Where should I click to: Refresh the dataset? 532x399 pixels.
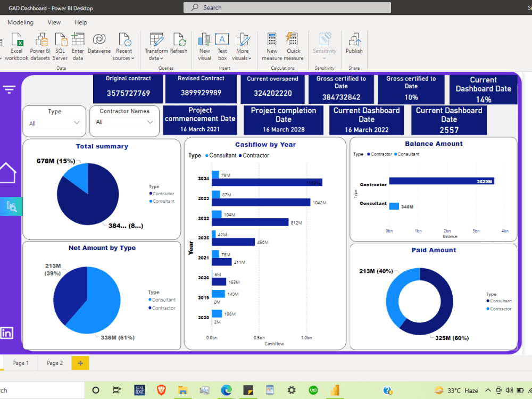click(x=178, y=44)
